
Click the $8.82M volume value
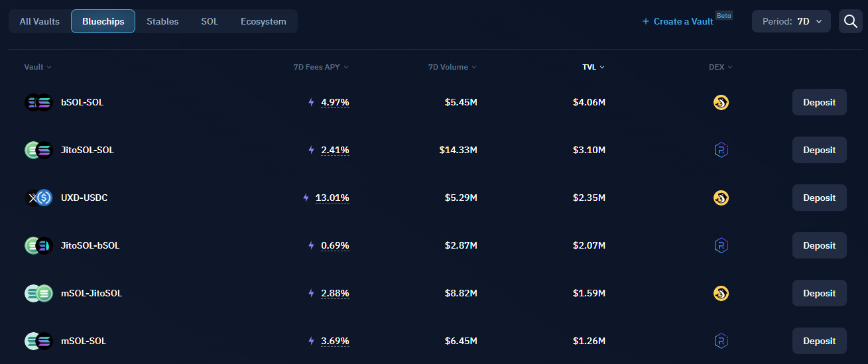(461, 294)
